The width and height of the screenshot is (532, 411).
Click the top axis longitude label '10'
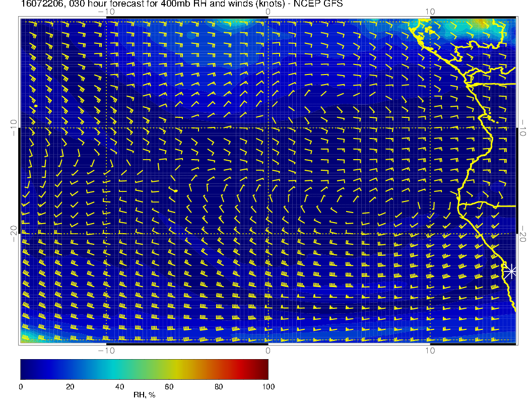pos(430,12)
